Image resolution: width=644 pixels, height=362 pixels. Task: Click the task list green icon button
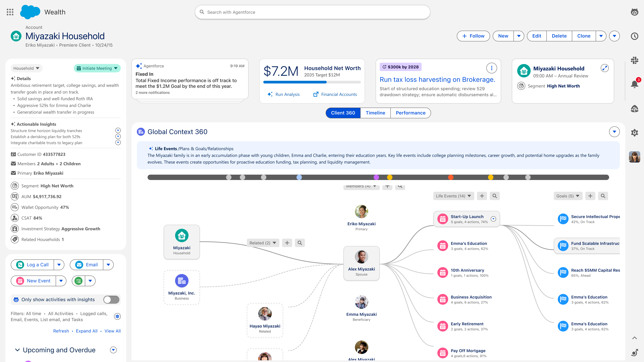click(78, 281)
